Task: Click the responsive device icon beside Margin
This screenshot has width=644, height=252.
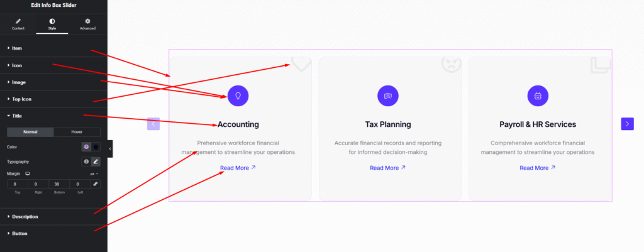Action: (x=27, y=173)
